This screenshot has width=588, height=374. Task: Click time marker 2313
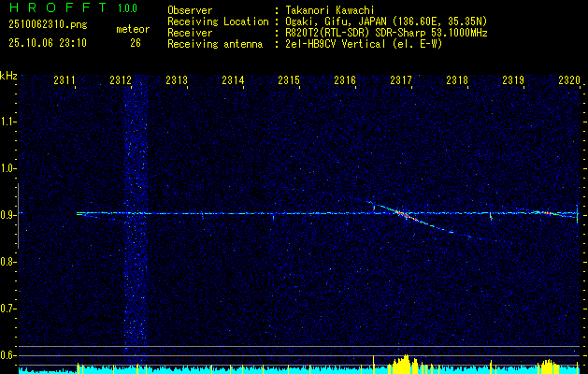click(177, 79)
